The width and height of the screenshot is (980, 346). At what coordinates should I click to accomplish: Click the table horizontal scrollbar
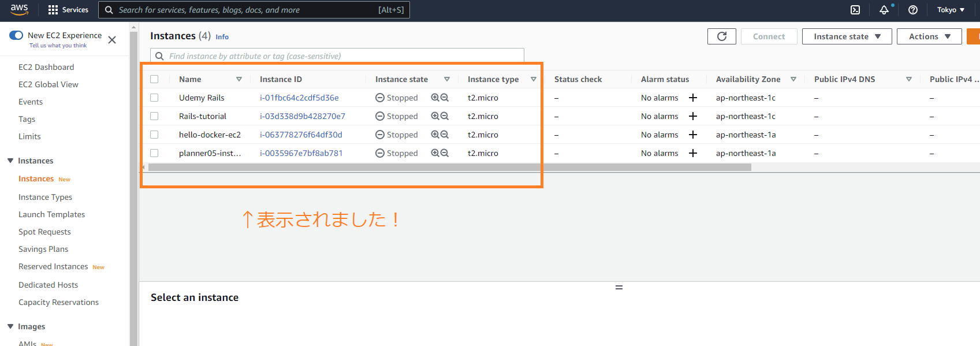(449, 167)
